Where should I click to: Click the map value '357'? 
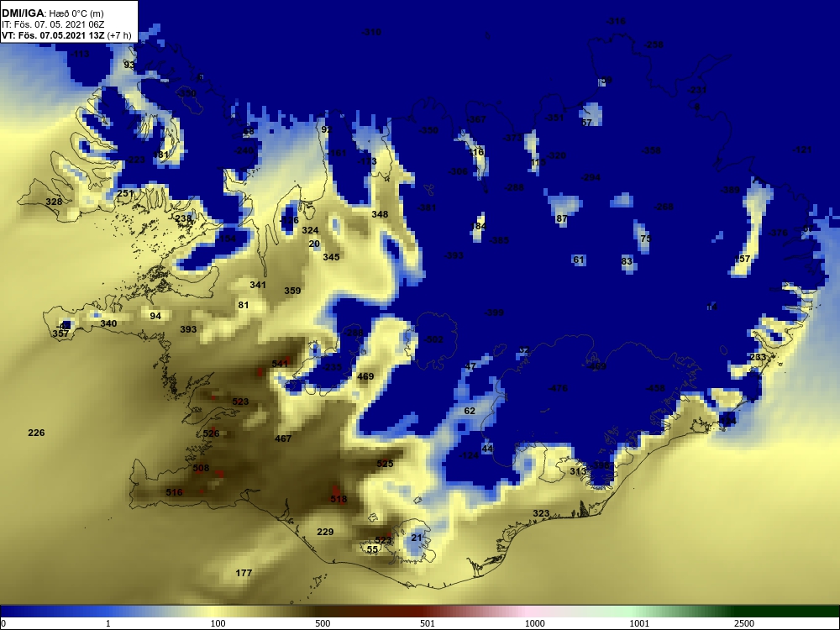point(60,333)
